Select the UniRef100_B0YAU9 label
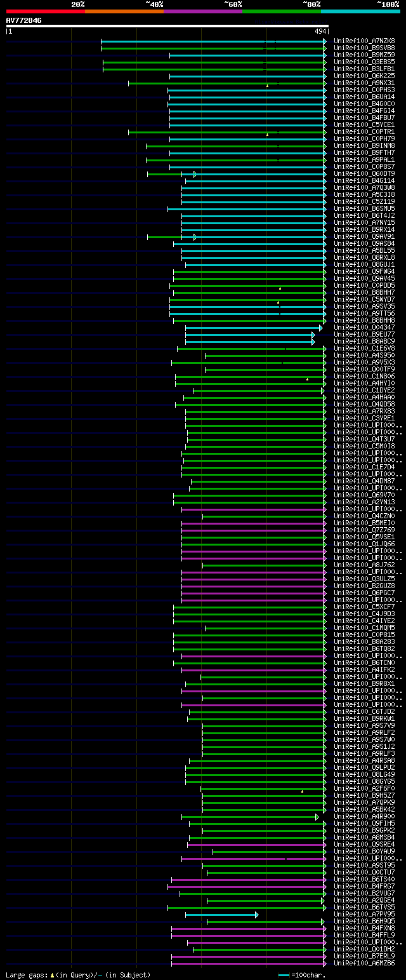The height and width of the screenshot is (980, 406). pos(365,851)
